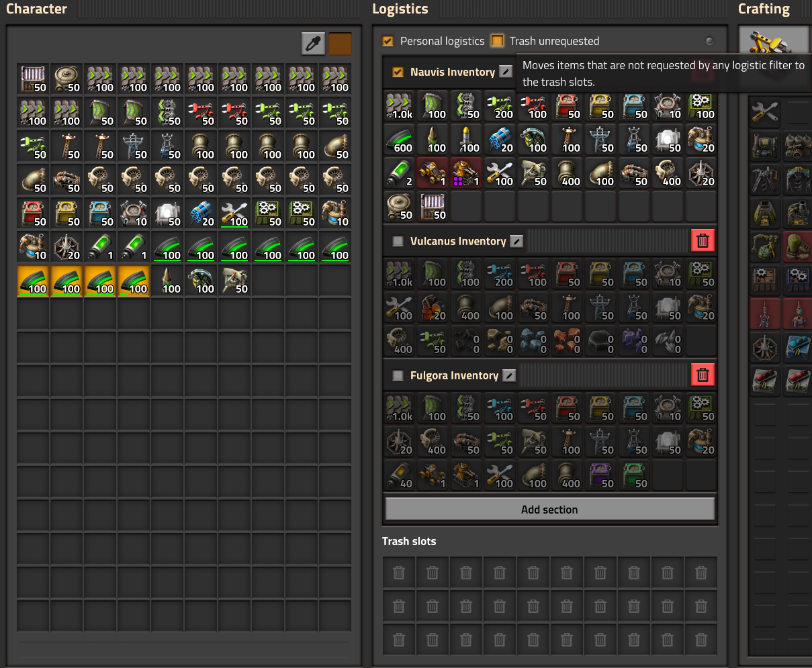Open the uranium magazine 600 request in Nauvis section

[400, 140]
